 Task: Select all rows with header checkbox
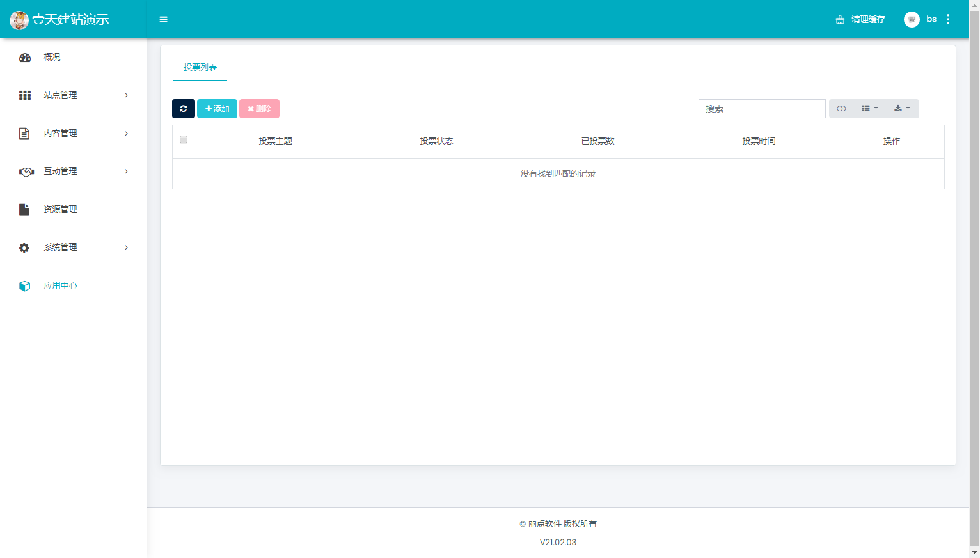click(184, 139)
